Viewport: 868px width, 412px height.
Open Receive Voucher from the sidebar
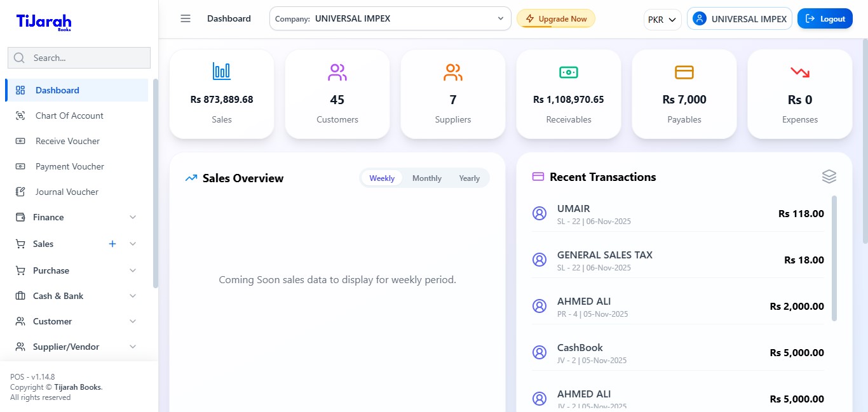(x=20, y=141)
